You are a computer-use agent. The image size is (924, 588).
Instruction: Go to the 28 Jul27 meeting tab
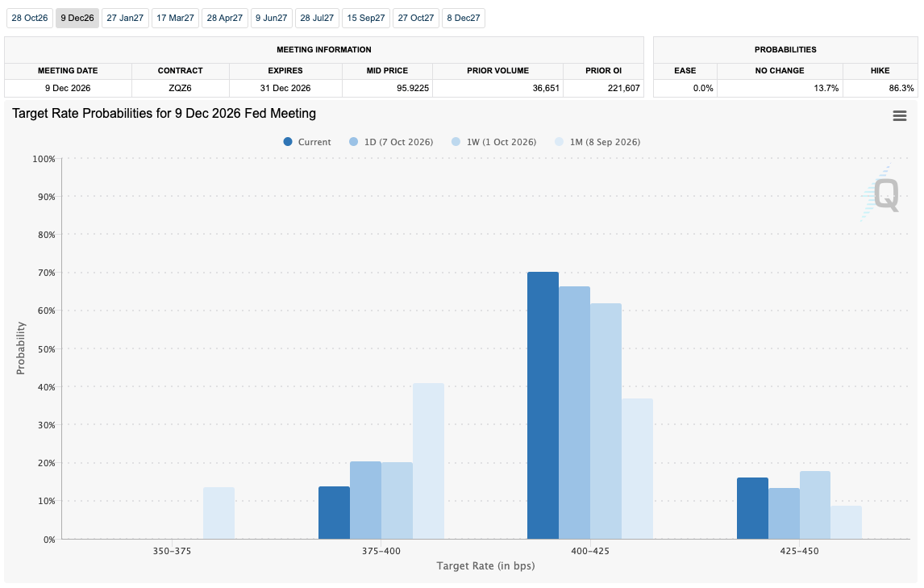pyautogui.click(x=317, y=18)
